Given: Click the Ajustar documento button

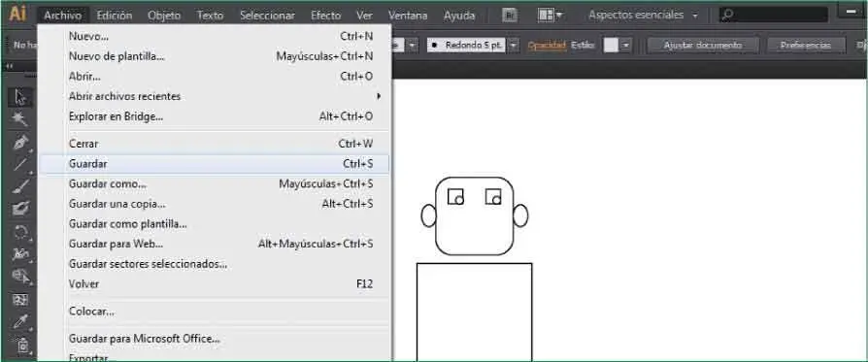Looking at the screenshot, I should tap(703, 46).
